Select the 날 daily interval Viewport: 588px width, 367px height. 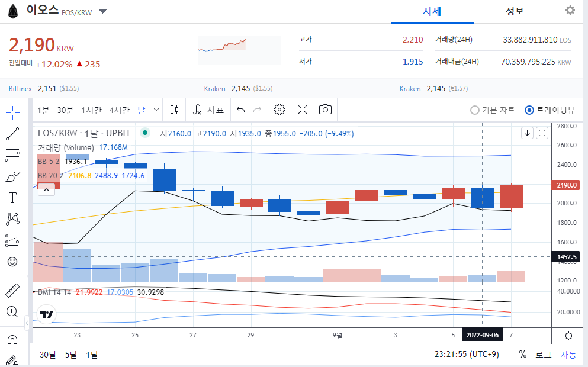pos(142,110)
